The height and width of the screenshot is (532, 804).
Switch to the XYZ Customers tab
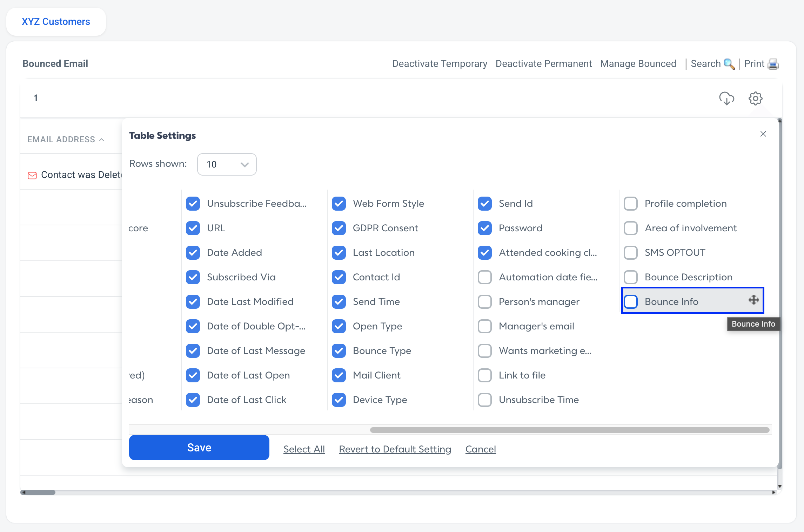[x=56, y=22]
